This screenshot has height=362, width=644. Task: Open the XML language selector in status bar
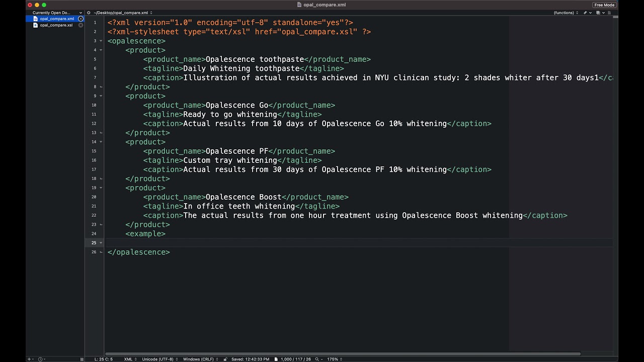click(130, 359)
